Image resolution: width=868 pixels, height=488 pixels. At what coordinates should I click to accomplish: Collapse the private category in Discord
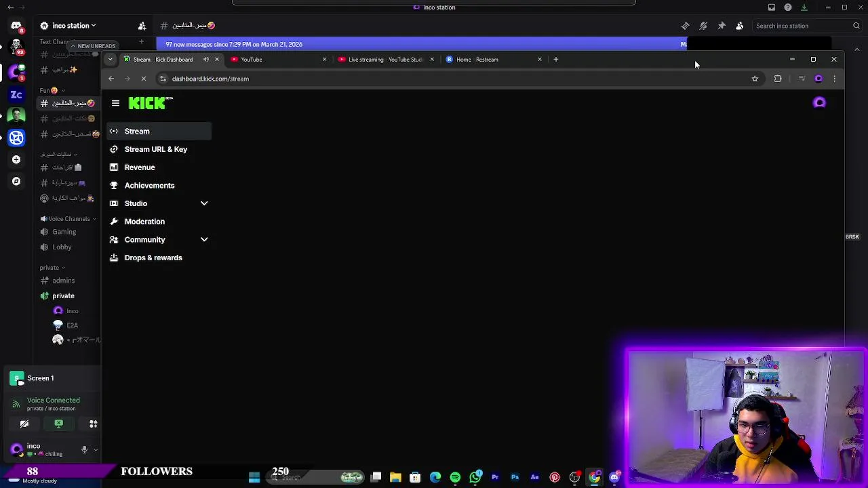(x=52, y=268)
